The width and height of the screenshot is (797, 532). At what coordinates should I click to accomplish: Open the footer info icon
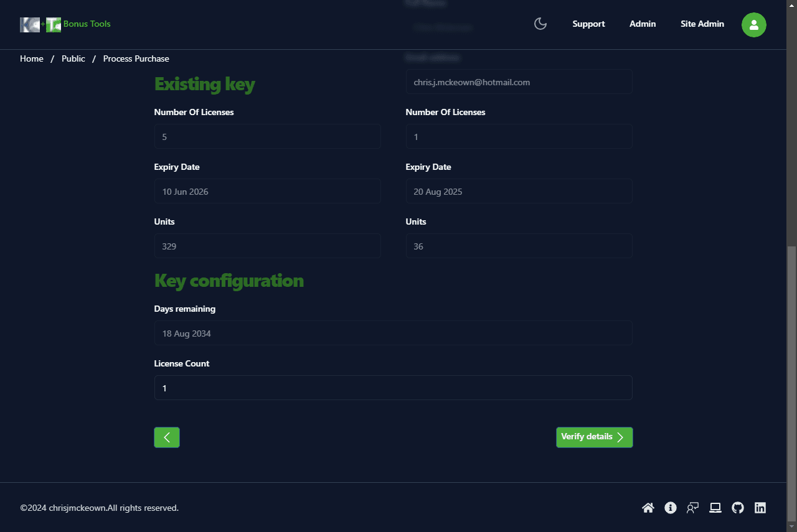pyautogui.click(x=671, y=508)
